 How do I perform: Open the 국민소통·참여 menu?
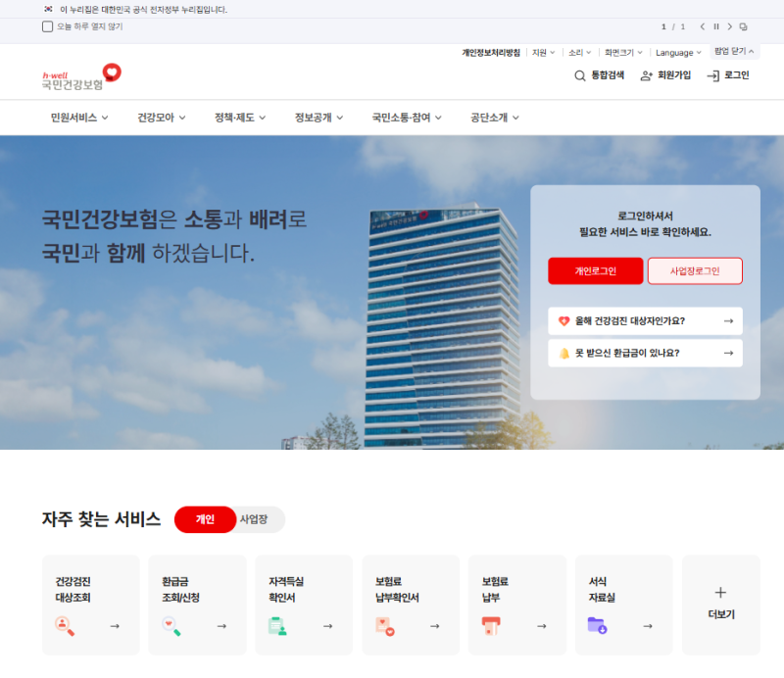coord(407,118)
